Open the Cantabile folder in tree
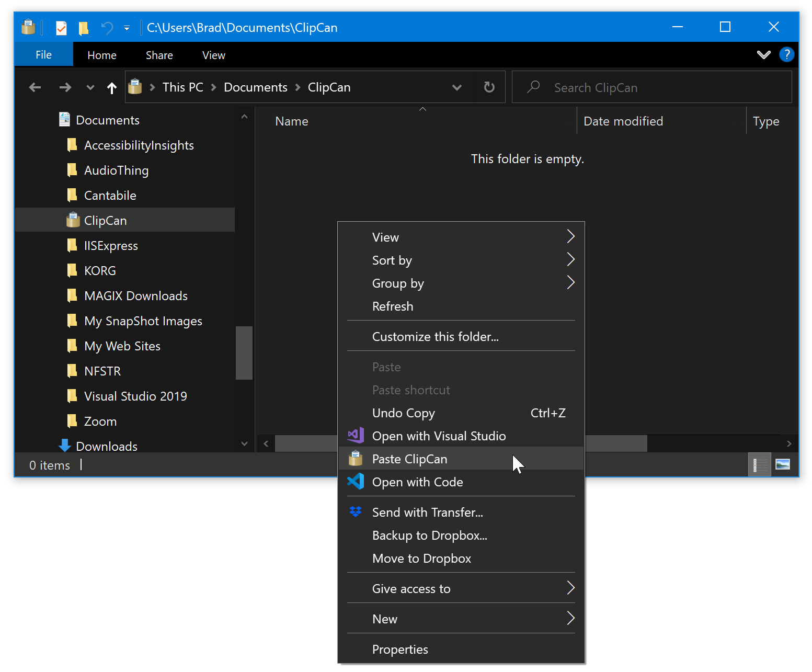Image resolution: width=812 pixels, height=672 pixels. [110, 196]
